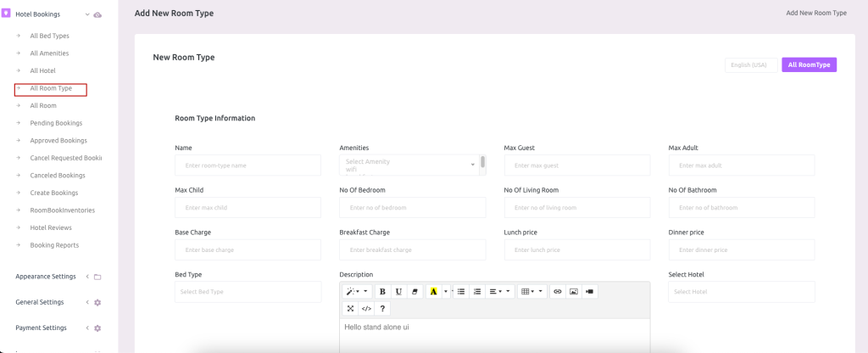This screenshot has height=353, width=868.
Task: Focus the room-type Name input field
Action: 248,165
